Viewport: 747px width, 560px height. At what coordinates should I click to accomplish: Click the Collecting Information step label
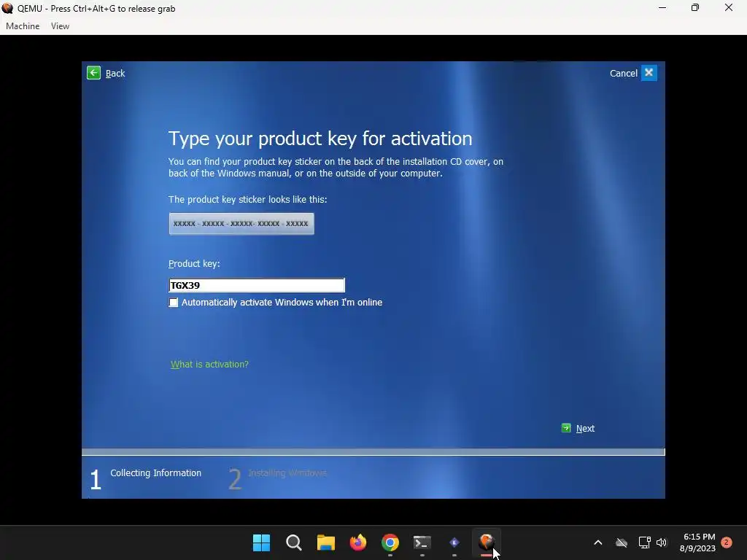(156, 472)
